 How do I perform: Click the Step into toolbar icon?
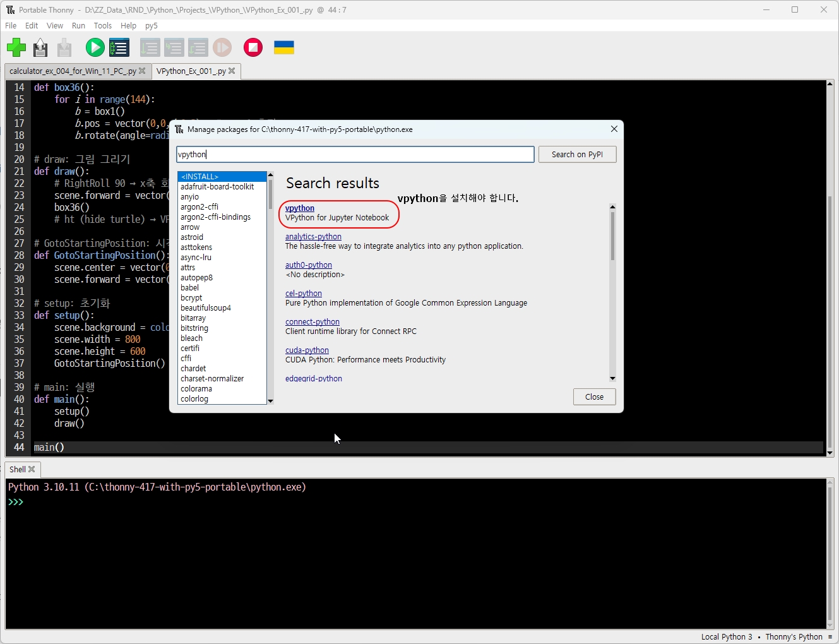tap(174, 47)
